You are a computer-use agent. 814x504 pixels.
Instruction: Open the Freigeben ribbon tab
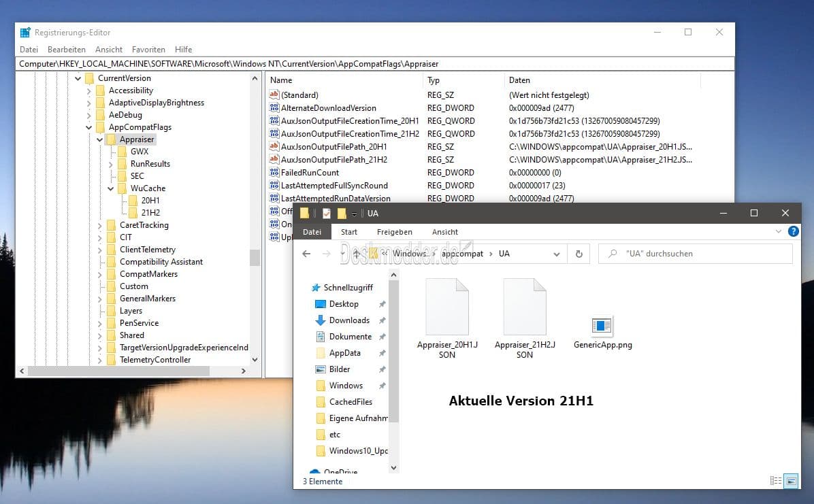coord(395,232)
